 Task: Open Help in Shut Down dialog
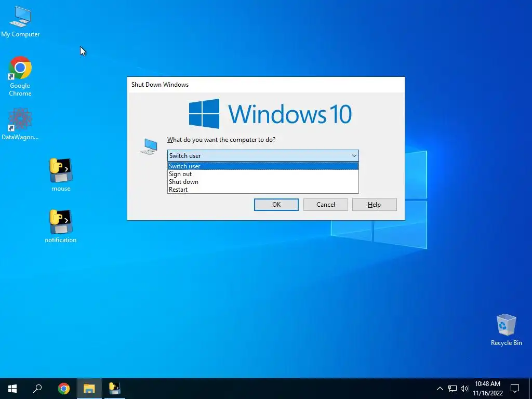(x=374, y=205)
